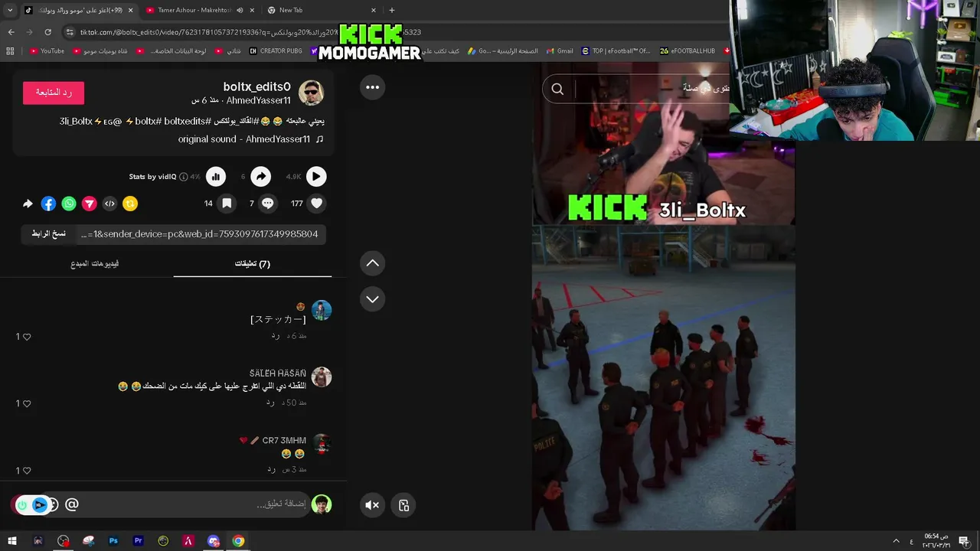Open the YouTube bookmark
Viewport: 980px width, 551px height.
(x=47, y=51)
